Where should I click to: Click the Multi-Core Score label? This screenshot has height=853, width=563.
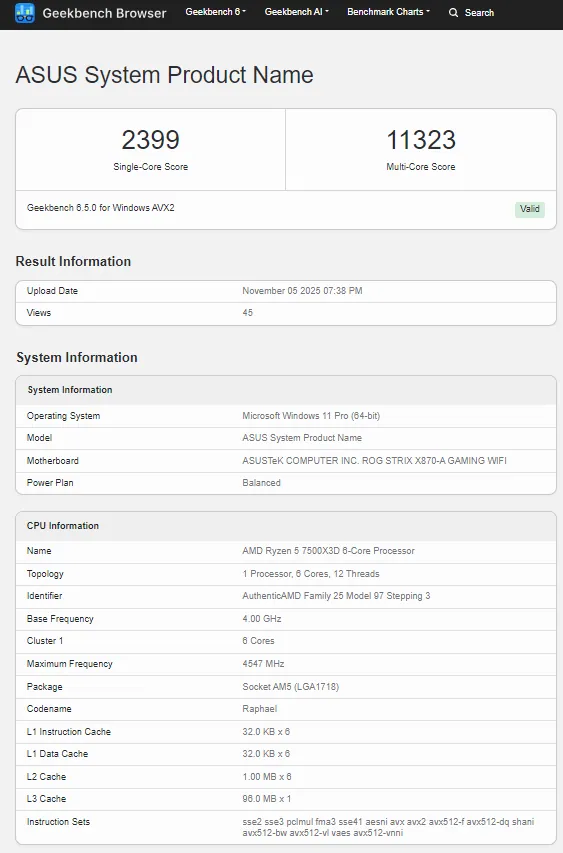click(x=420, y=167)
